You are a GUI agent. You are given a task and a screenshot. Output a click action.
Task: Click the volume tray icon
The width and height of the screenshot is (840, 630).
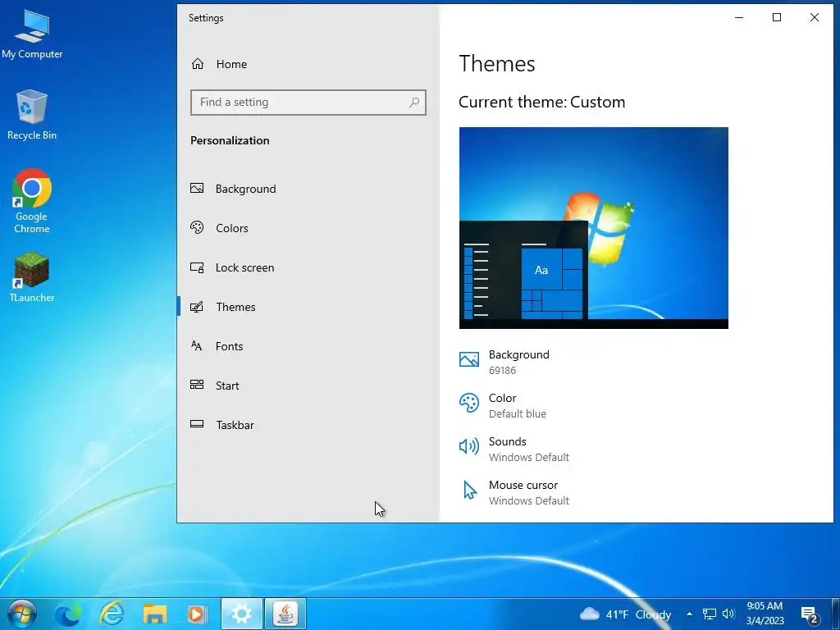pyautogui.click(x=728, y=614)
